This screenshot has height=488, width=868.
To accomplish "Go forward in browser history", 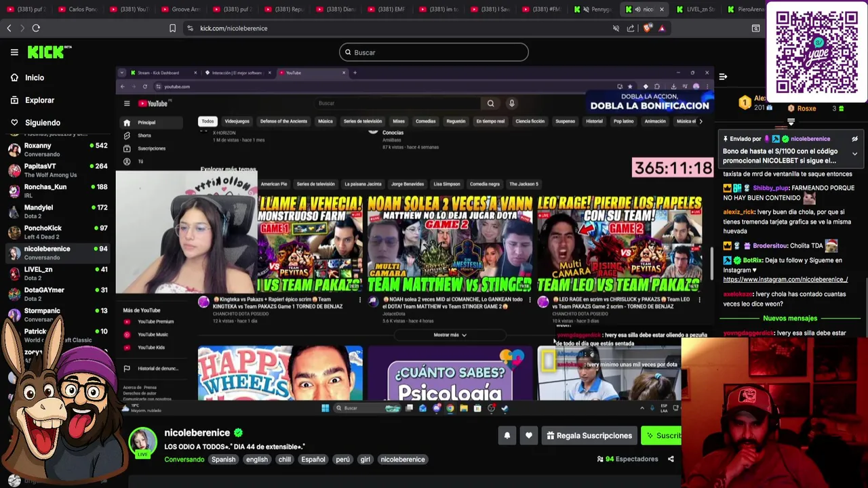I will (x=22, y=28).
